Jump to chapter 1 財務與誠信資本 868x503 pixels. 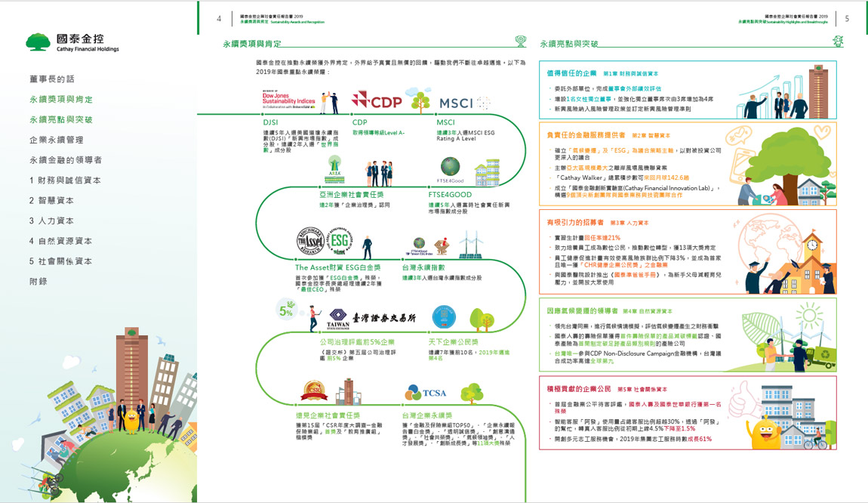(65, 181)
